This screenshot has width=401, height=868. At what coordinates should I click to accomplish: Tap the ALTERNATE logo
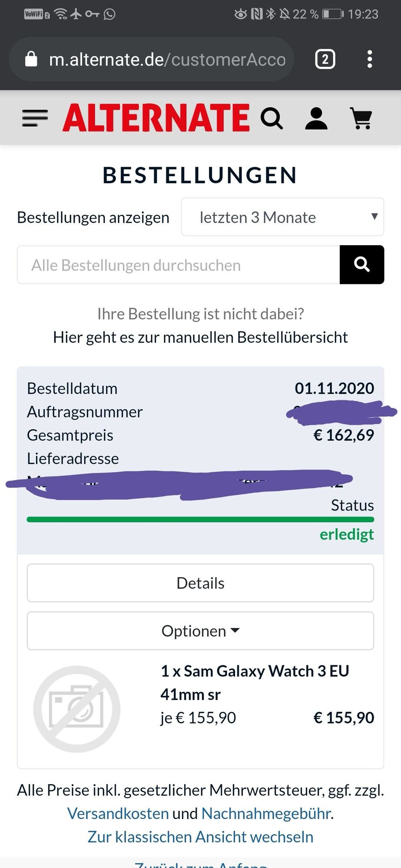156,118
